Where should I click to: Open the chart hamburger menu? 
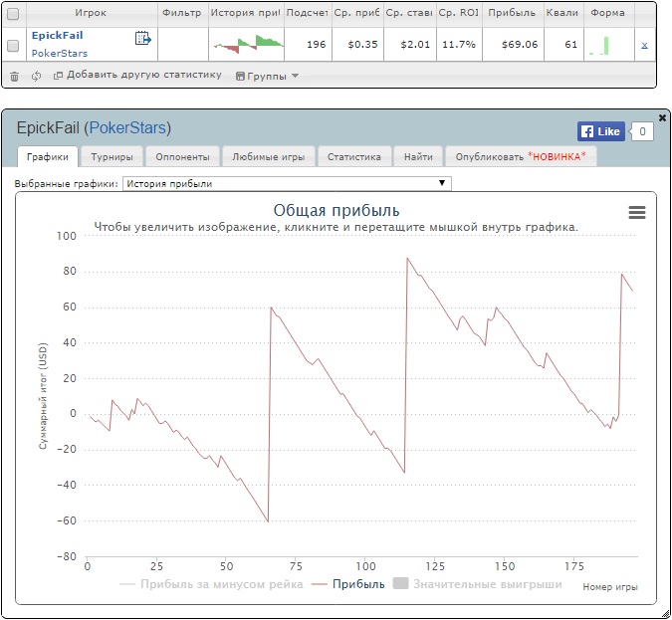[x=637, y=212]
